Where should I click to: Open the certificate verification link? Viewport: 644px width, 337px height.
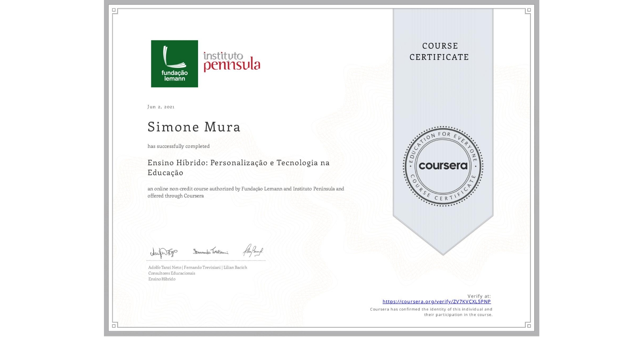tap(436, 301)
